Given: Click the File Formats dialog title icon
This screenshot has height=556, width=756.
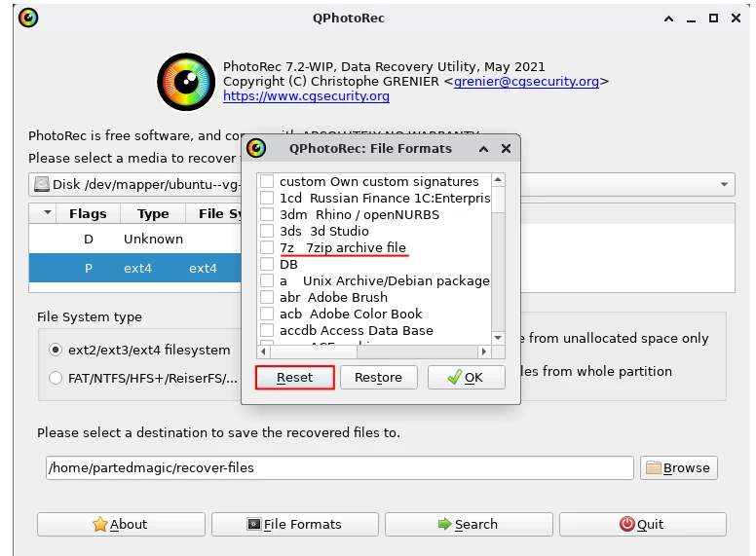Looking at the screenshot, I should pyautogui.click(x=256, y=149).
